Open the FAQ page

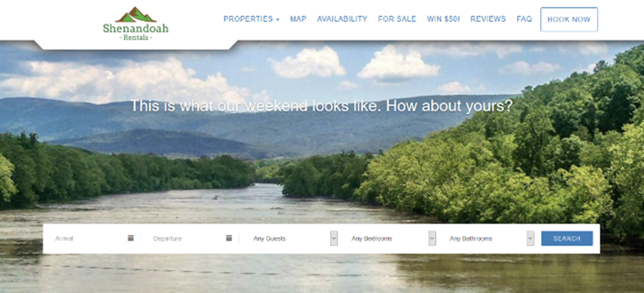tap(524, 19)
